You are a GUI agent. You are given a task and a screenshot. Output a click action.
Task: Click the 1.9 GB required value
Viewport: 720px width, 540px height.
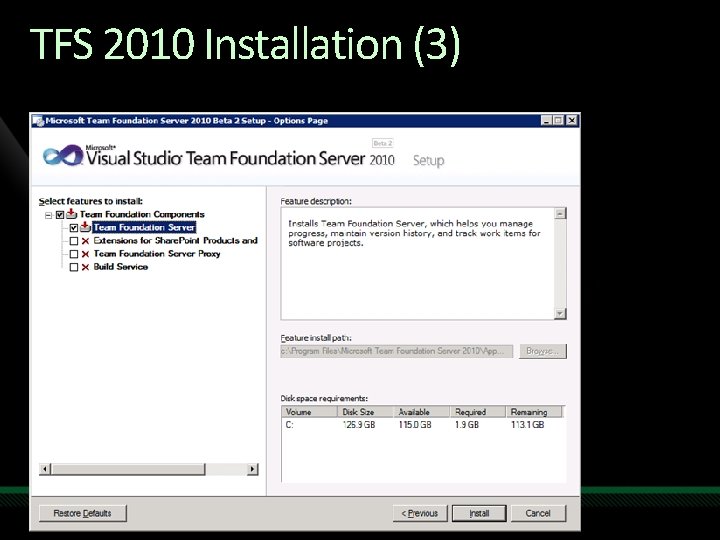pos(467,425)
